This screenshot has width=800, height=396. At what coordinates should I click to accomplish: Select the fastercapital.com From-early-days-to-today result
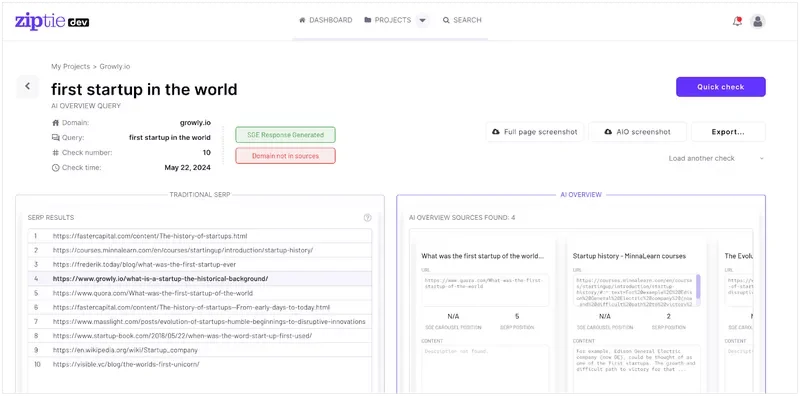point(200,307)
